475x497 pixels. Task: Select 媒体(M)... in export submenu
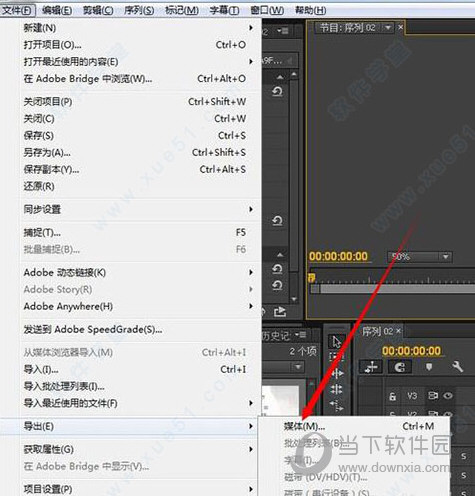tap(354, 426)
